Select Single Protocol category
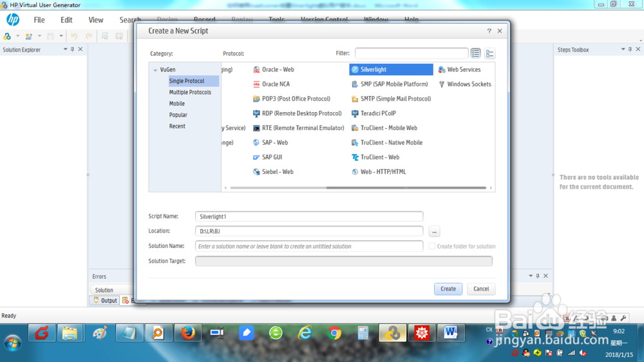644x362 pixels. 193,81
